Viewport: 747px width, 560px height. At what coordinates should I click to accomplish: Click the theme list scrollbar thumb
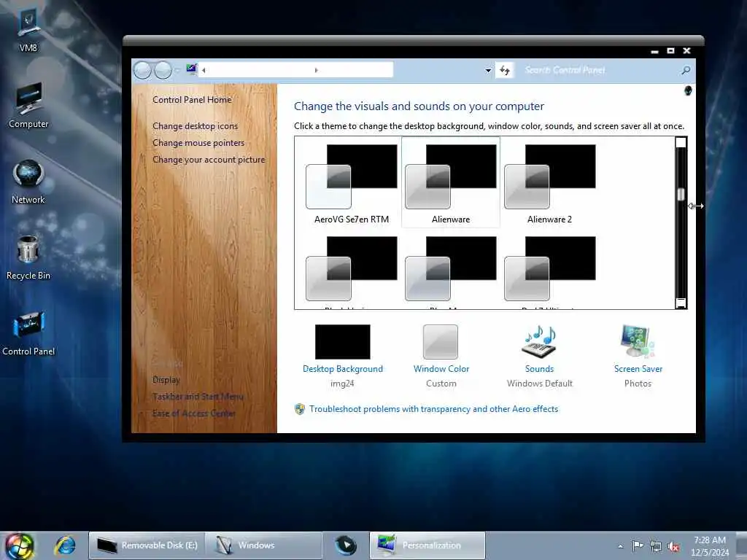(681, 194)
